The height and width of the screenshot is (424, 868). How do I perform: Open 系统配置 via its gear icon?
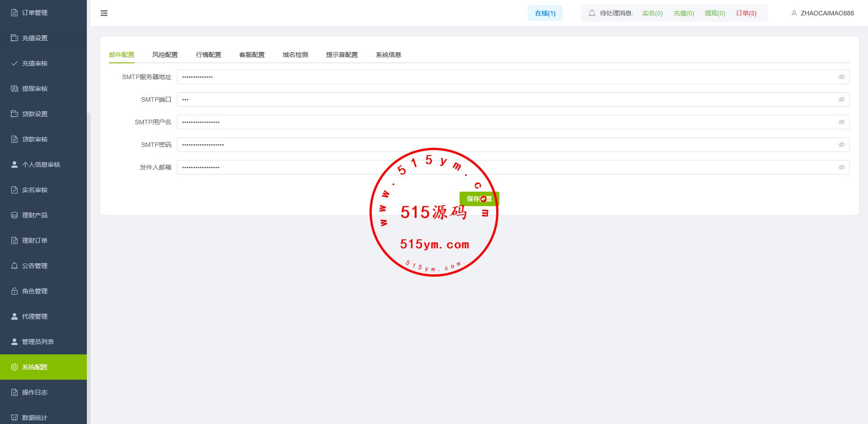[x=14, y=367]
